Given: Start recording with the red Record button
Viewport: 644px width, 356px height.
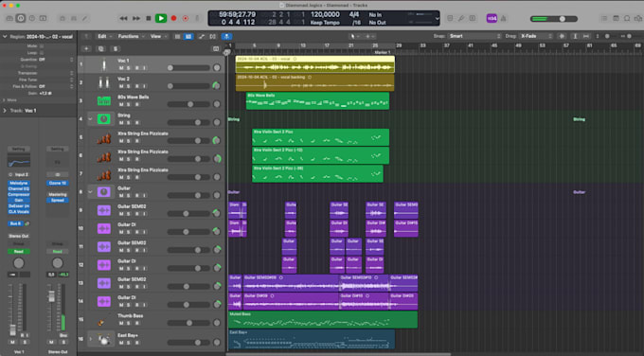Looking at the screenshot, I should point(173,18).
